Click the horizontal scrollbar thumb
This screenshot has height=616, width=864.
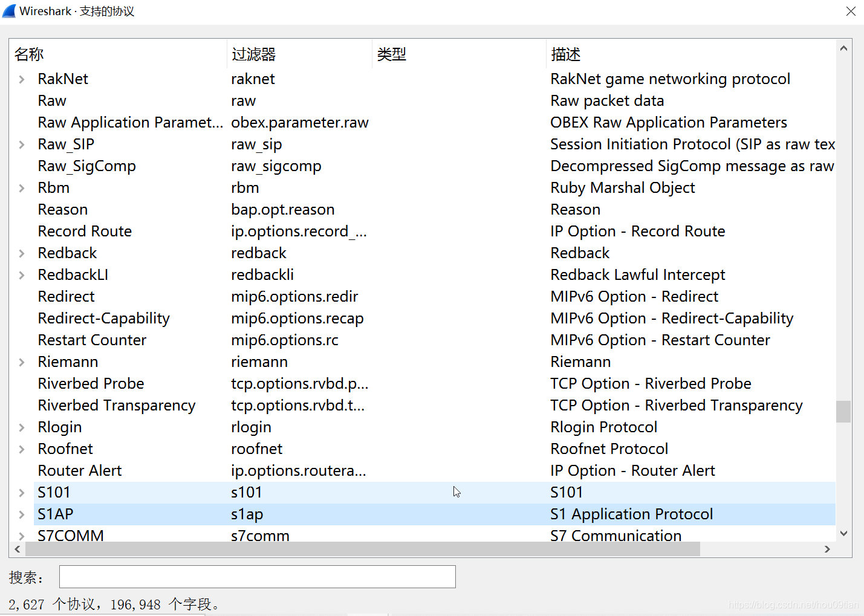pyautogui.click(x=362, y=549)
